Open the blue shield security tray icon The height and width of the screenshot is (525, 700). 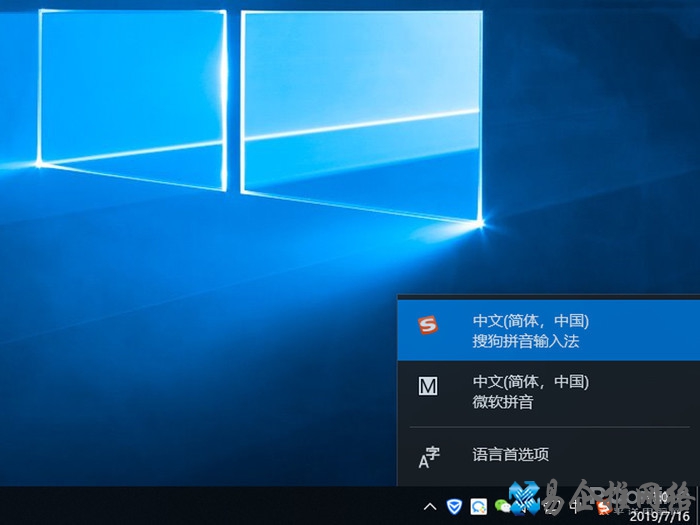(x=455, y=506)
